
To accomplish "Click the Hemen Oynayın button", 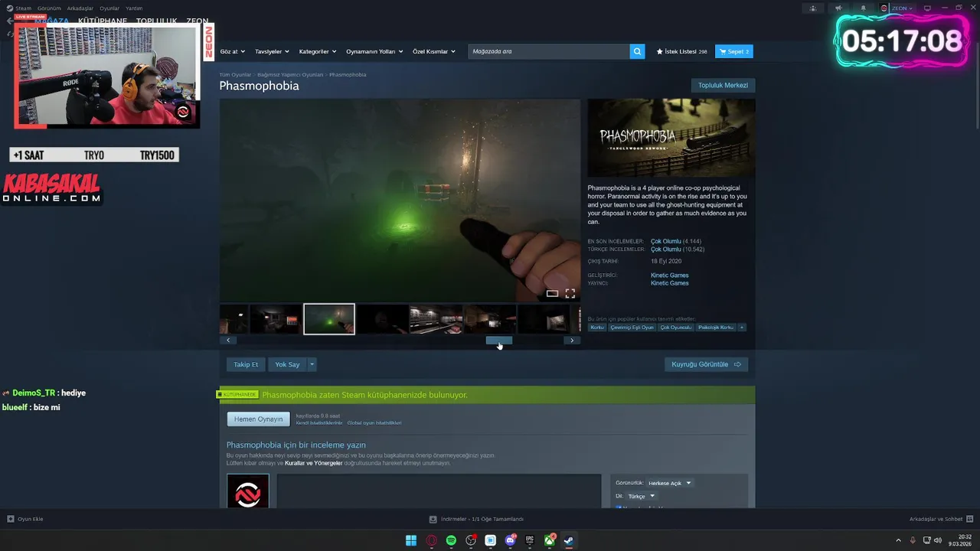I will pyautogui.click(x=259, y=419).
